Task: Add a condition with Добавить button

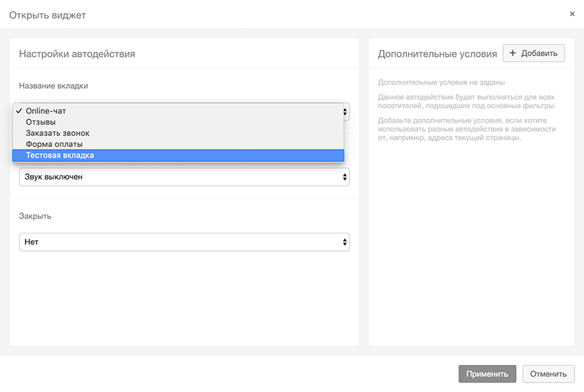Action: (x=534, y=53)
